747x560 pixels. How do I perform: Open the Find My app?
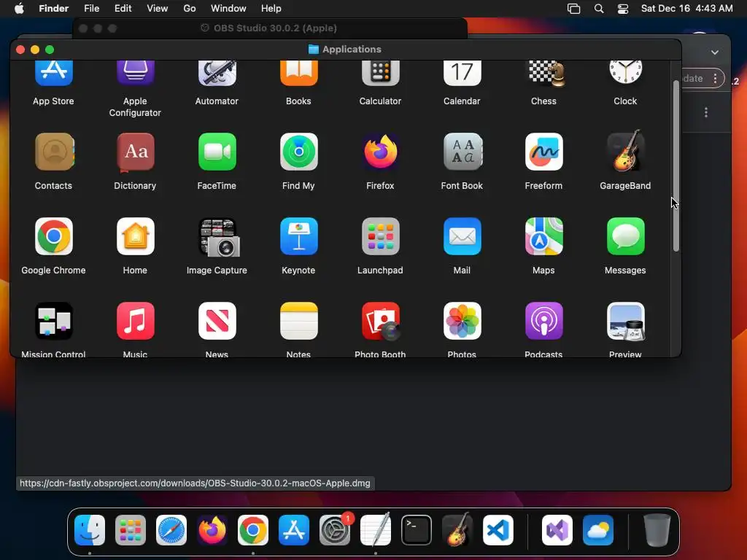pos(298,152)
